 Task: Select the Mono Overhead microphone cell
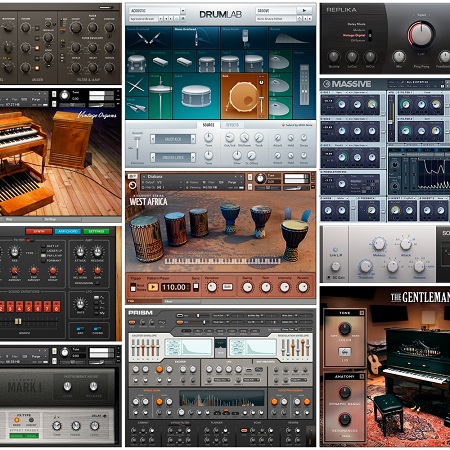click(197, 38)
